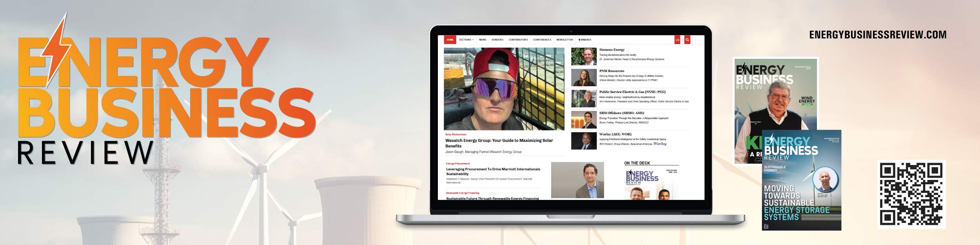Click the Solar Photovoltaic category label
980x245 pixels.
click(456, 134)
